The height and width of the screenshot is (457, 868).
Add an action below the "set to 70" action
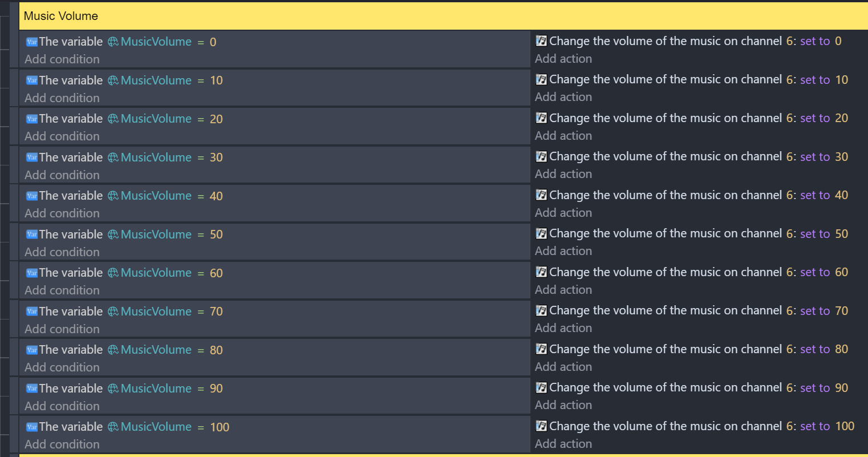coord(563,328)
